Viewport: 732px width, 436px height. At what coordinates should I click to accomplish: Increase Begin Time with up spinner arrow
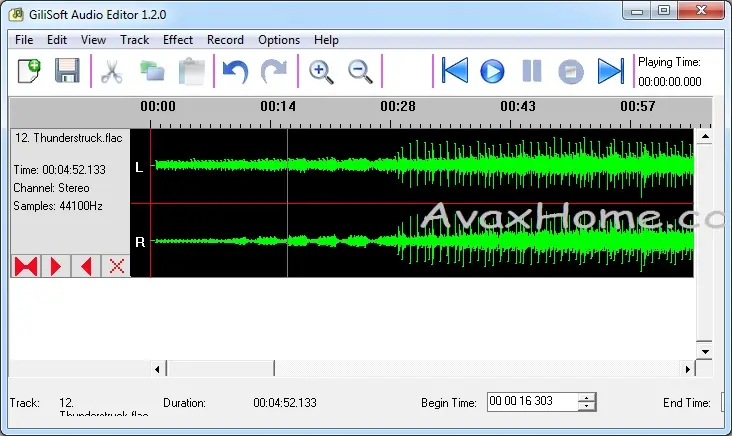coord(587,397)
